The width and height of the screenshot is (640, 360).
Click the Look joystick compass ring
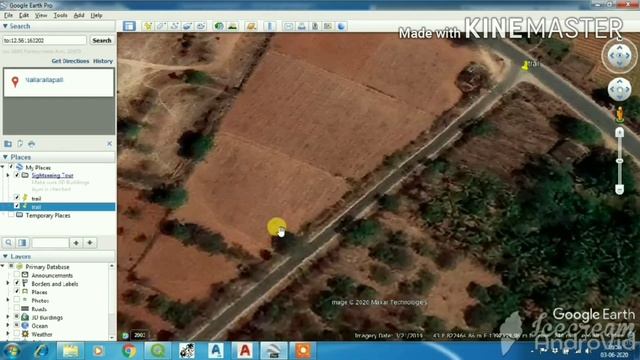[x=620, y=55]
